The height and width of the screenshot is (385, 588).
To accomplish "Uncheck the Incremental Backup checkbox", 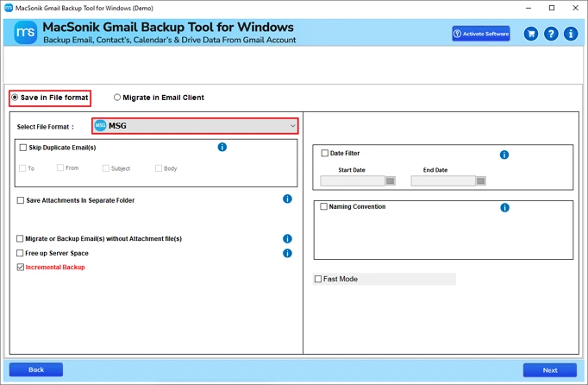I will point(20,267).
